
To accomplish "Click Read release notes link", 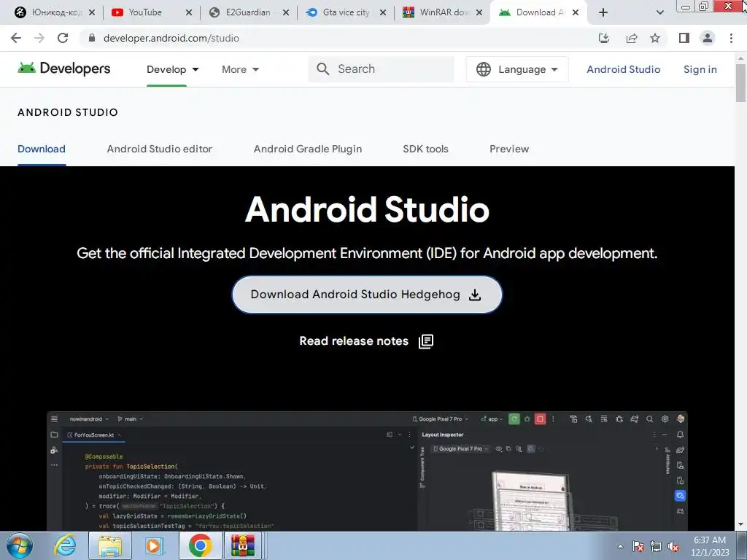I will click(354, 341).
